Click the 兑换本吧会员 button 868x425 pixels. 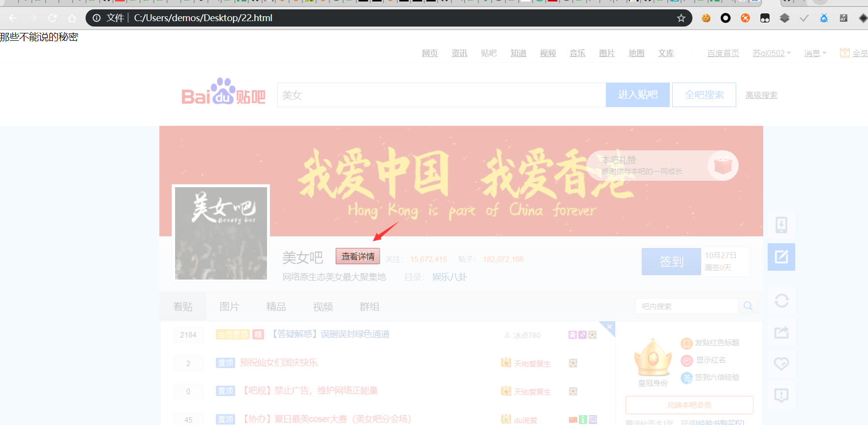click(689, 405)
